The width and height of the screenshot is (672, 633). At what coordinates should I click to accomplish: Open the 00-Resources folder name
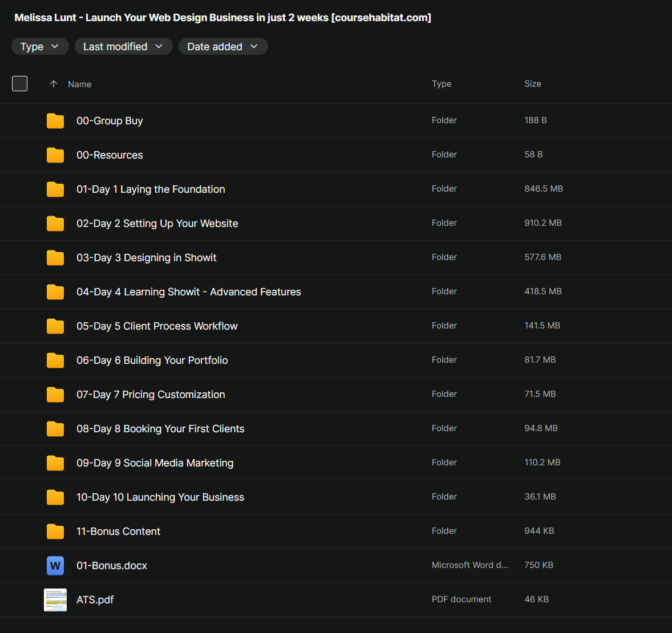coord(110,155)
